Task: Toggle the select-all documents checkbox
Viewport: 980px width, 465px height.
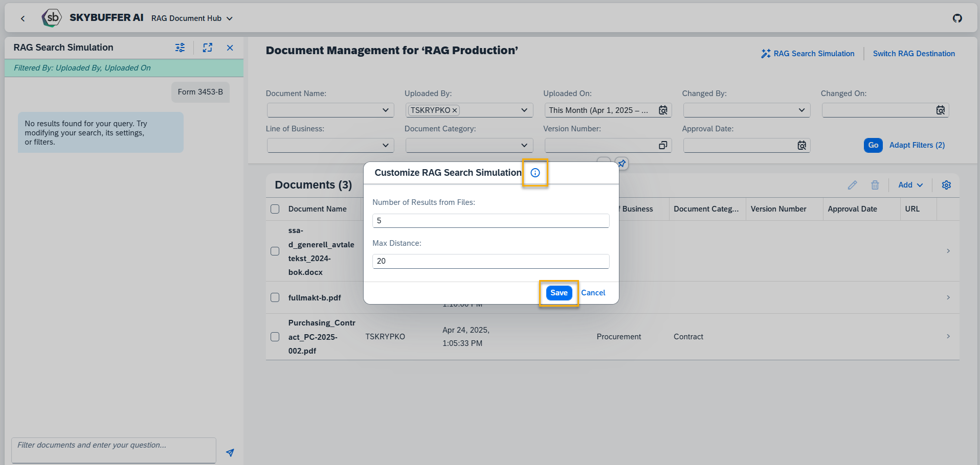Action: tap(275, 209)
